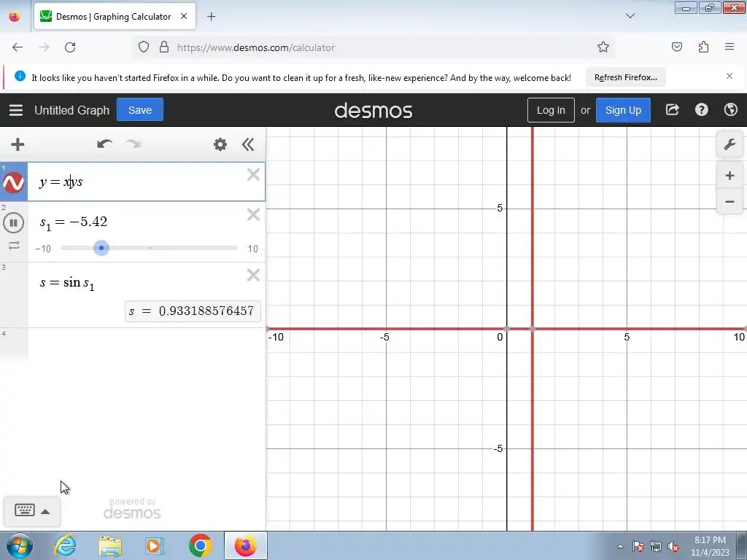View site security padlock info
The image size is (747, 560).
[164, 47]
